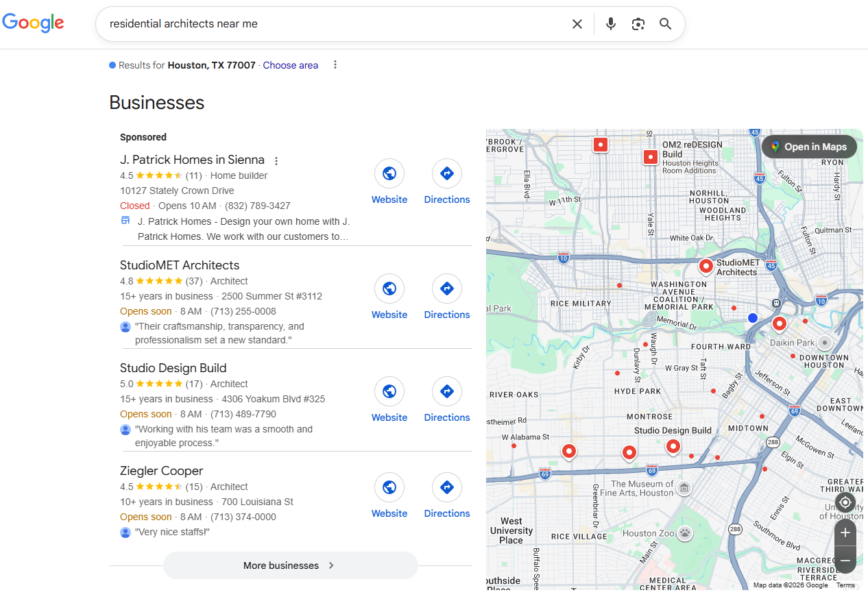The width and height of the screenshot is (868, 599).
Task: Select the StudioMET Architects map pin
Action: (x=706, y=265)
